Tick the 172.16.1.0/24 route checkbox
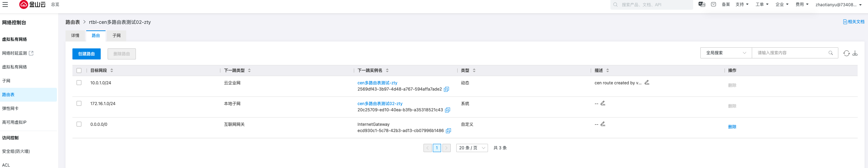 click(79, 104)
